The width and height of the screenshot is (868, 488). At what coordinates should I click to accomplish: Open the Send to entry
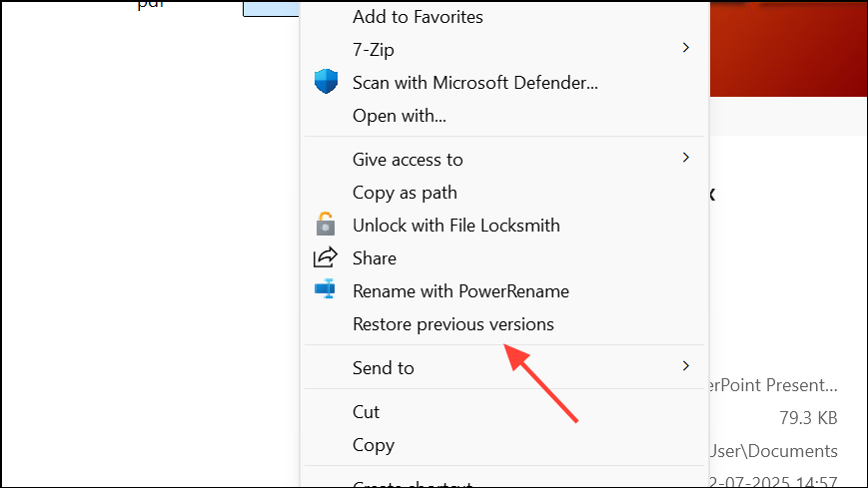(383, 368)
